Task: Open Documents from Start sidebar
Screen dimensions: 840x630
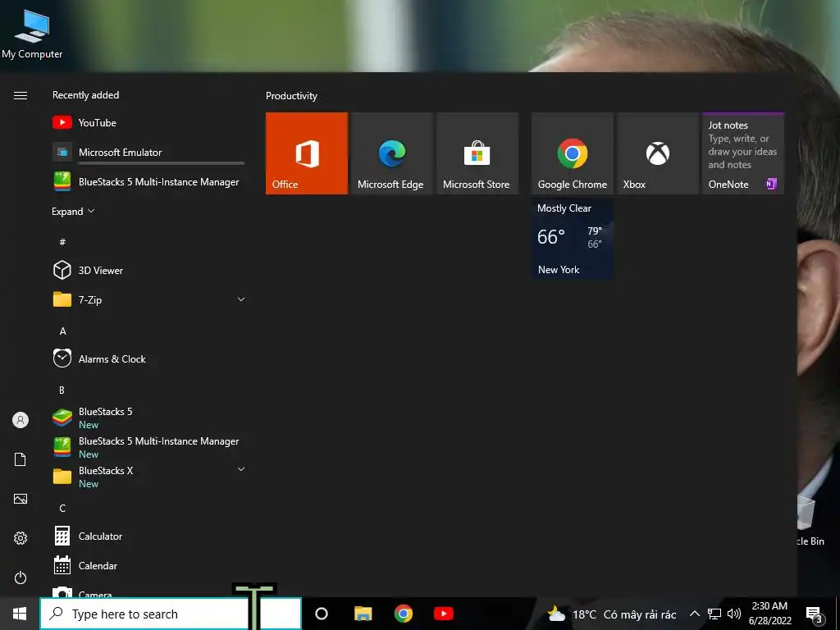Action: pyautogui.click(x=21, y=459)
